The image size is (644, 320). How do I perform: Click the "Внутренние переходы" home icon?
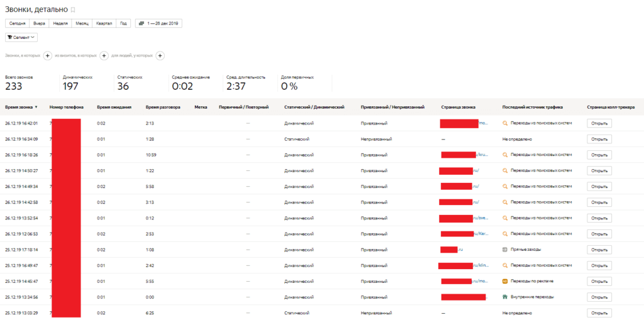pos(505,297)
